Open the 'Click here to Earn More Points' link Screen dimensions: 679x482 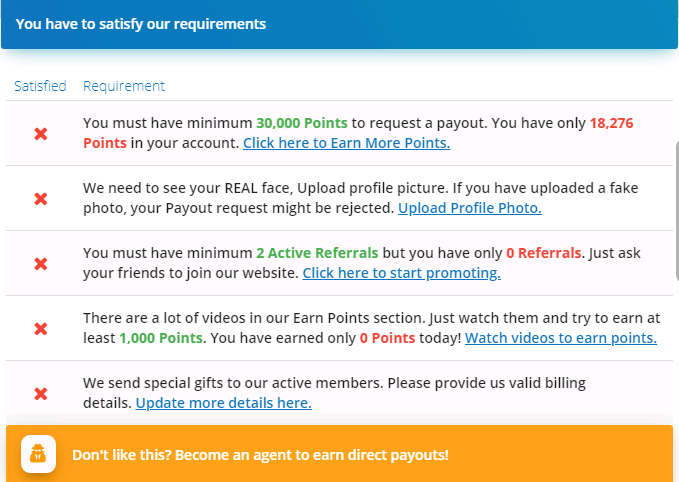pos(346,143)
